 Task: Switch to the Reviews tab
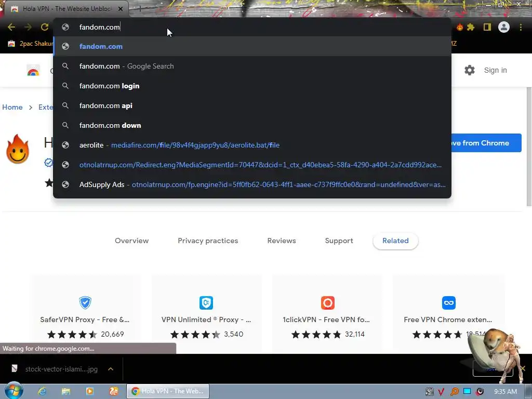[x=282, y=241]
